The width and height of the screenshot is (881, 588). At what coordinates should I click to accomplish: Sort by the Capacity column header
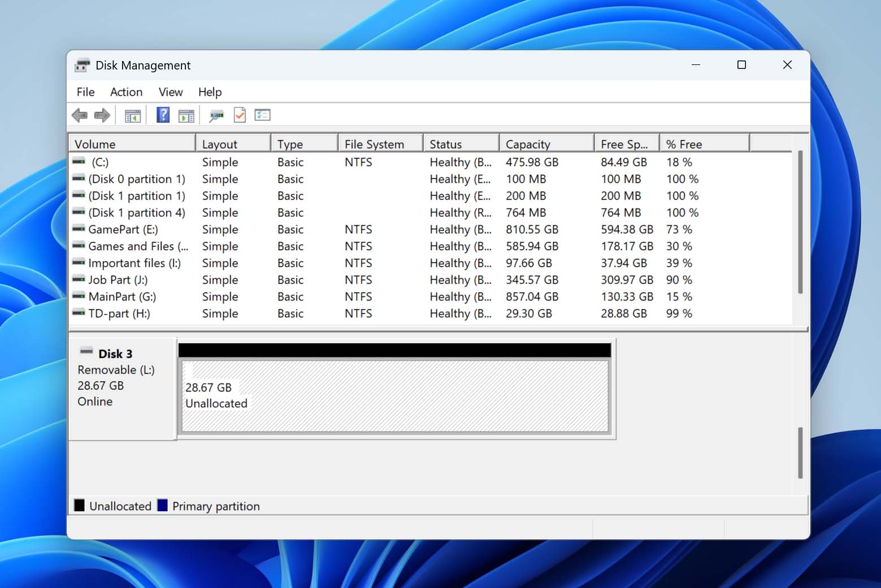(547, 144)
